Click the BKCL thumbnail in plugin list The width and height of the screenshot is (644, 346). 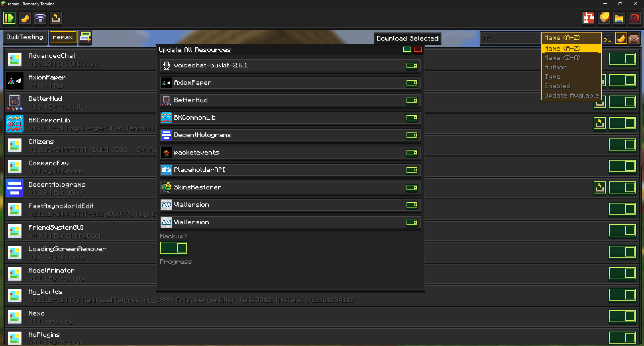[x=15, y=124]
